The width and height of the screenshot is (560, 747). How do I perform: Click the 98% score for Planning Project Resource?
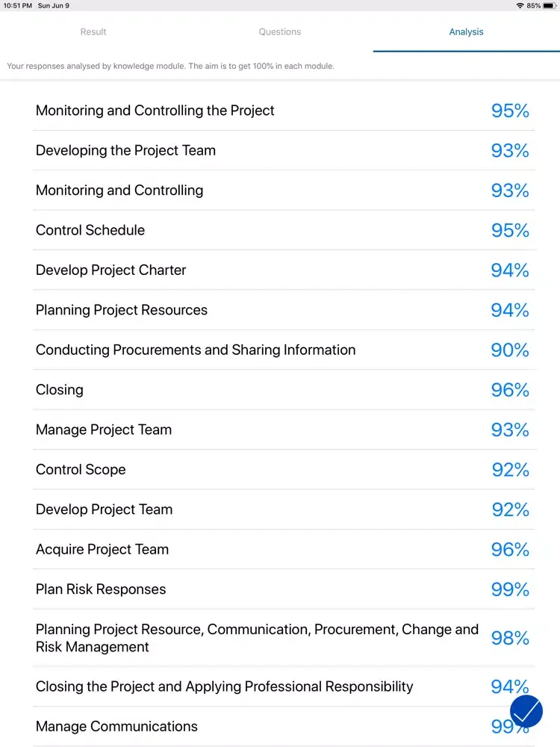tap(510, 638)
